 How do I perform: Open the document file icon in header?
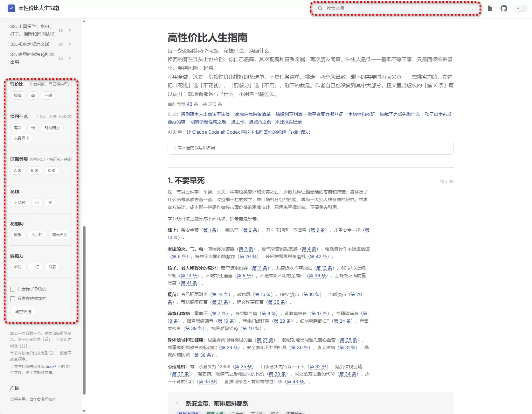tap(490, 8)
